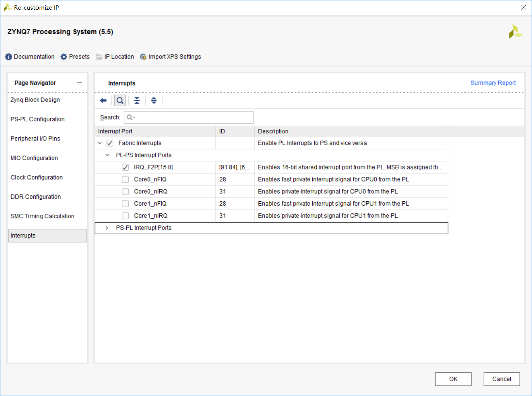Open the Presets gear menu
Viewport: 532px width, 396px height.
(64, 57)
